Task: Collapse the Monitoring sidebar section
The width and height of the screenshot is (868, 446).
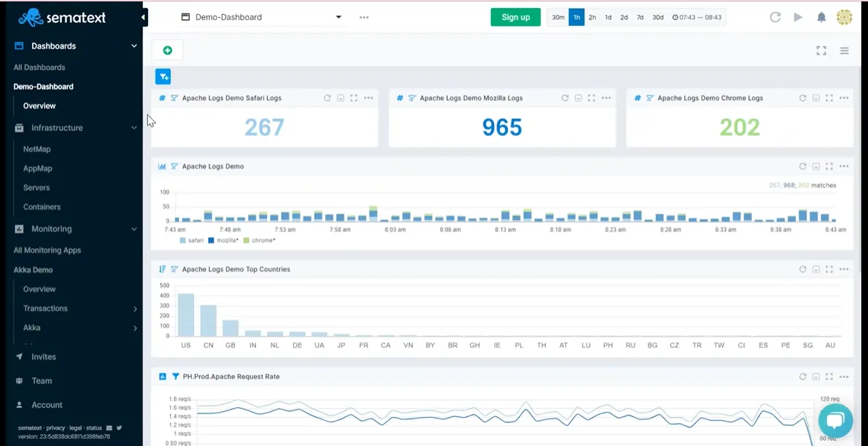Action: point(133,228)
